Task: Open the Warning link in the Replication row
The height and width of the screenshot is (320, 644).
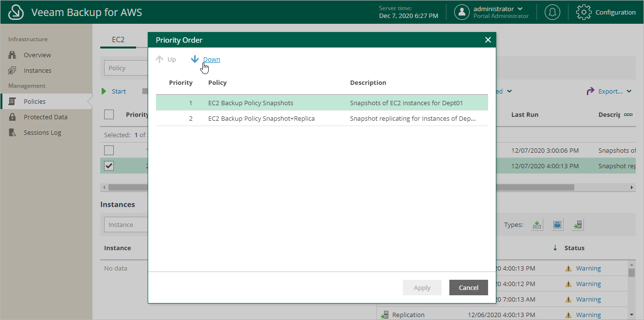Action: [588, 315]
